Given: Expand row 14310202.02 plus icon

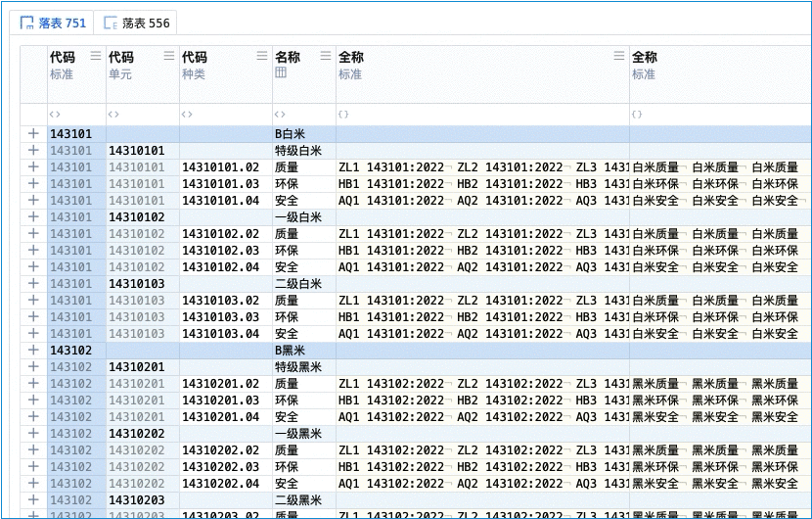Looking at the screenshot, I should click(x=33, y=450).
